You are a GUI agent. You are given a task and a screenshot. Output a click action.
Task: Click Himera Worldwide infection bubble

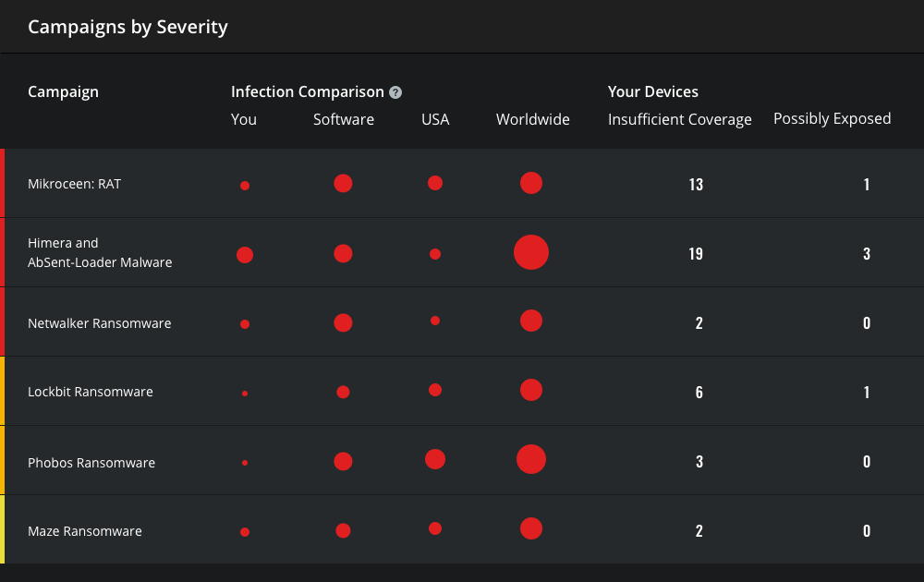coord(531,252)
